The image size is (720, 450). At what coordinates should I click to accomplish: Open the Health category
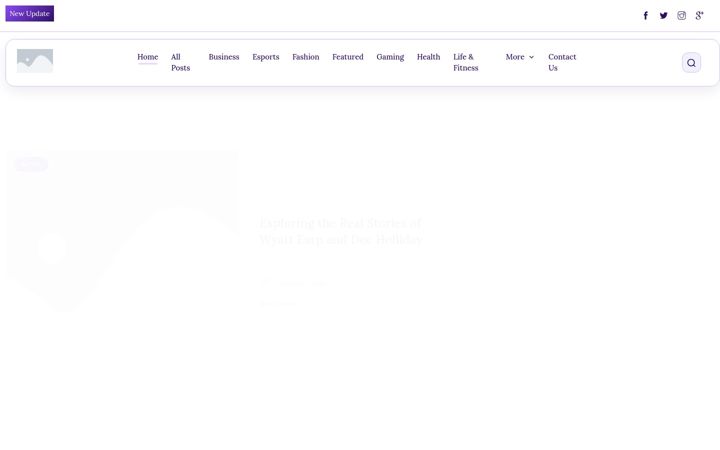pos(428,57)
